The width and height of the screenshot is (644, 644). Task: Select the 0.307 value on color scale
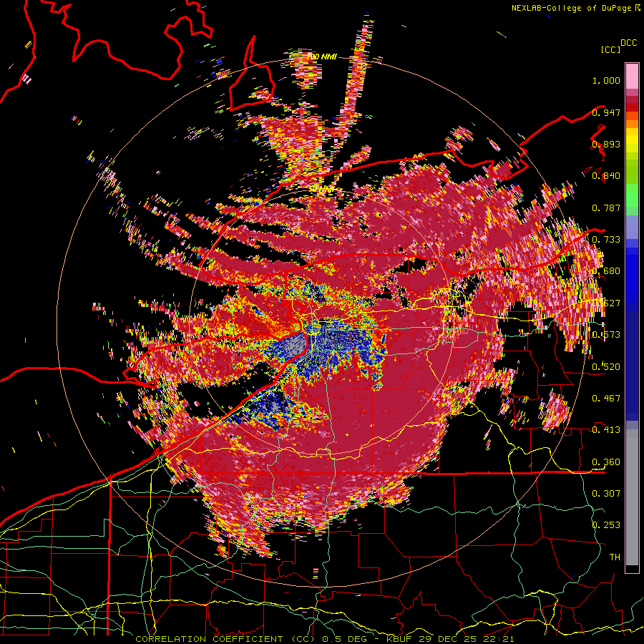[x=606, y=493]
